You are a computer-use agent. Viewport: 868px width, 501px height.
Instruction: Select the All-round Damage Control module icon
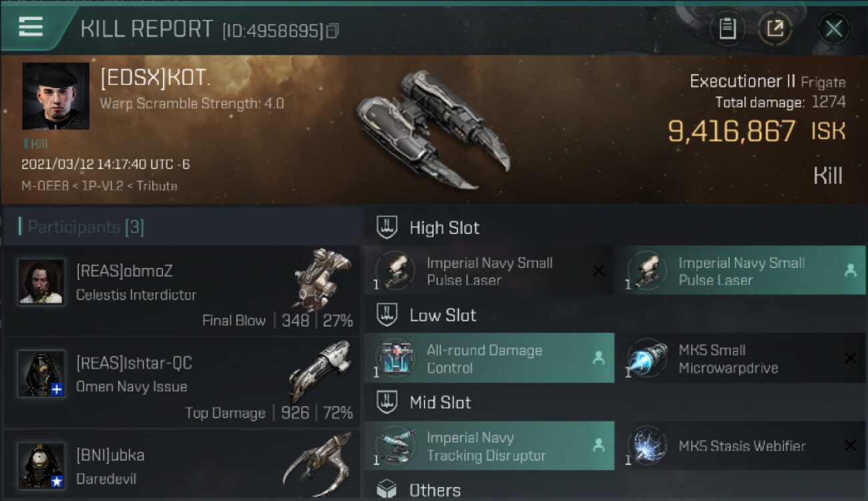click(397, 359)
